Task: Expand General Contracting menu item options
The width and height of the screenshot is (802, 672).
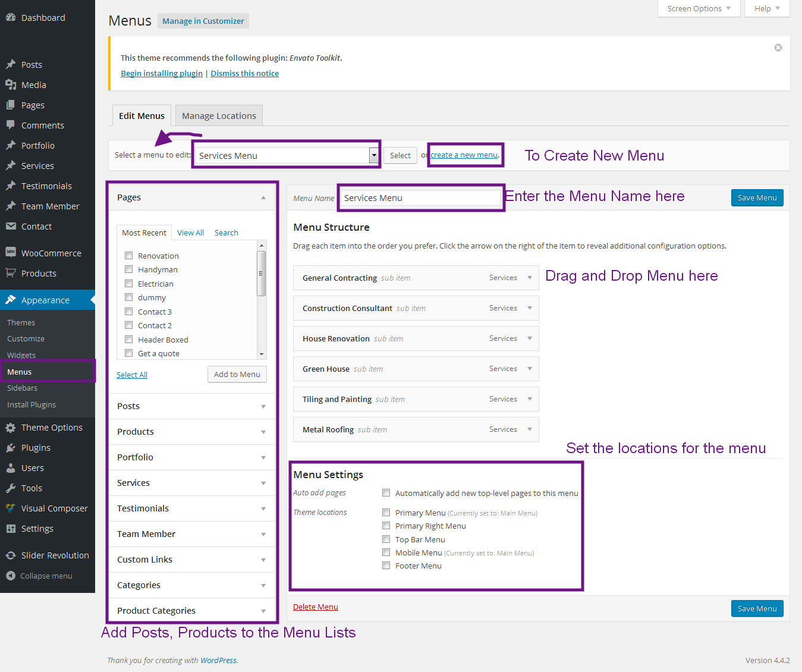Action: coord(529,278)
